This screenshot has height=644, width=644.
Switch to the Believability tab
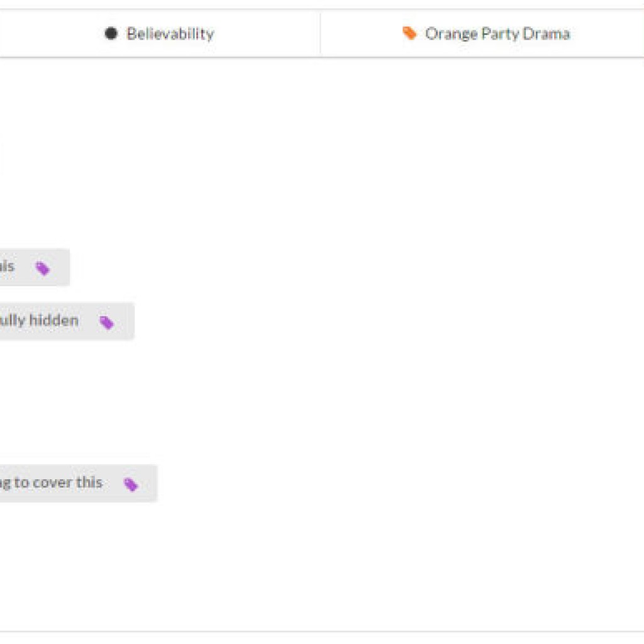(160, 33)
